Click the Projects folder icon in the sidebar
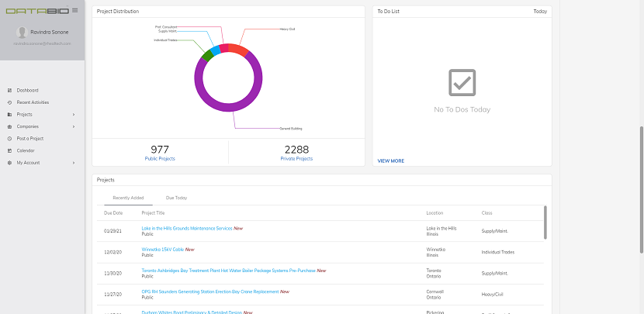Screen dimensions: 644x314 tap(9, 115)
